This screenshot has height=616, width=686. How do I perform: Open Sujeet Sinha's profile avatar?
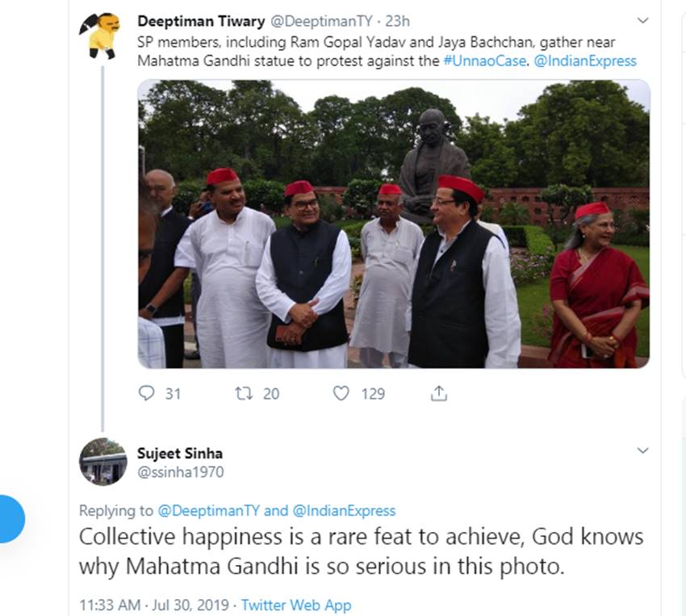click(102, 462)
